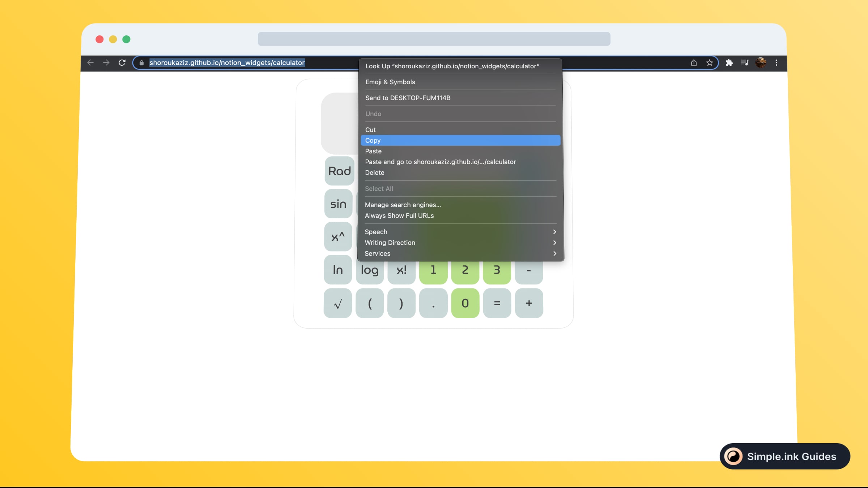Open the media control playlist icon

(x=745, y=63)
